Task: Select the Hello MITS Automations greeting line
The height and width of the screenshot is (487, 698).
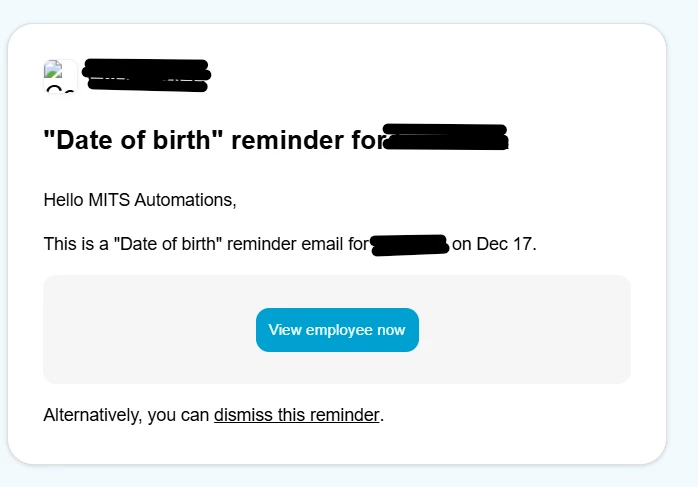Action: (x=140, y=200)
